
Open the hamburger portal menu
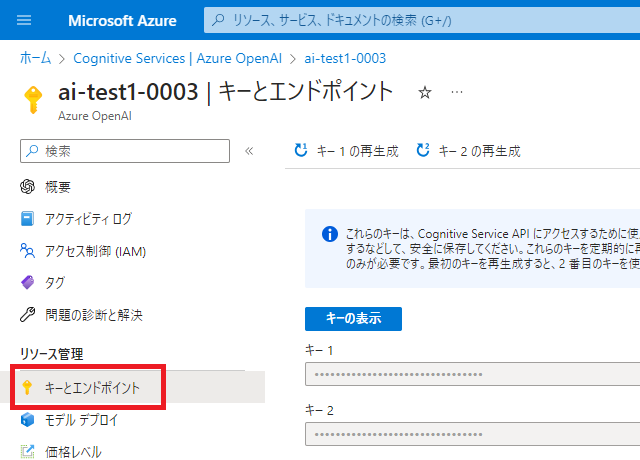pyautogui.click(x=24, y=20)
